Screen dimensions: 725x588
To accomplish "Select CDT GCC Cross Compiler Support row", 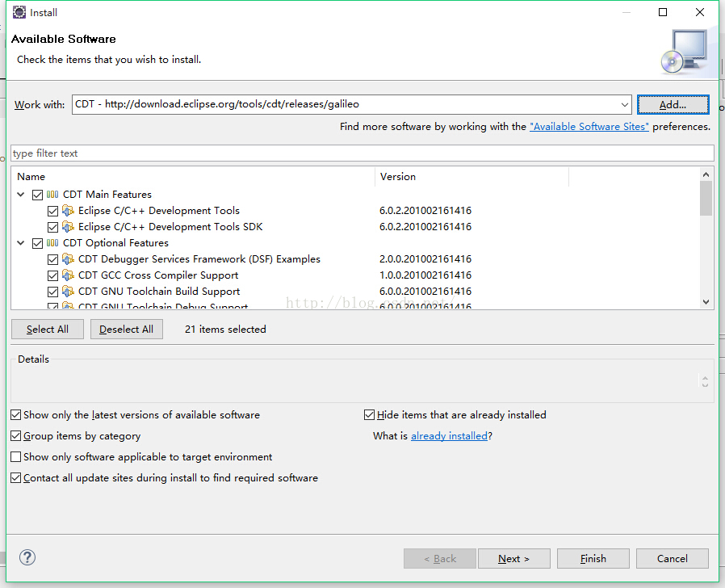I will pyautogui.click(x=158, y=275).
